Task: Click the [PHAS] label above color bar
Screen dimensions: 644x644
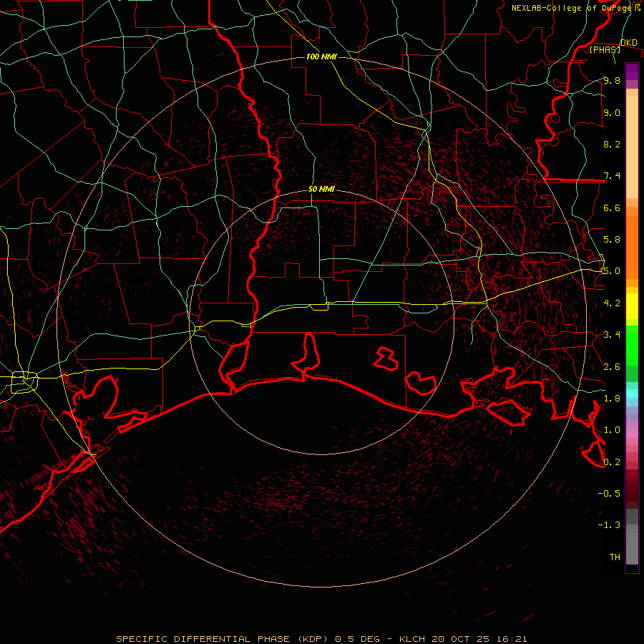Action: point(605,49)
